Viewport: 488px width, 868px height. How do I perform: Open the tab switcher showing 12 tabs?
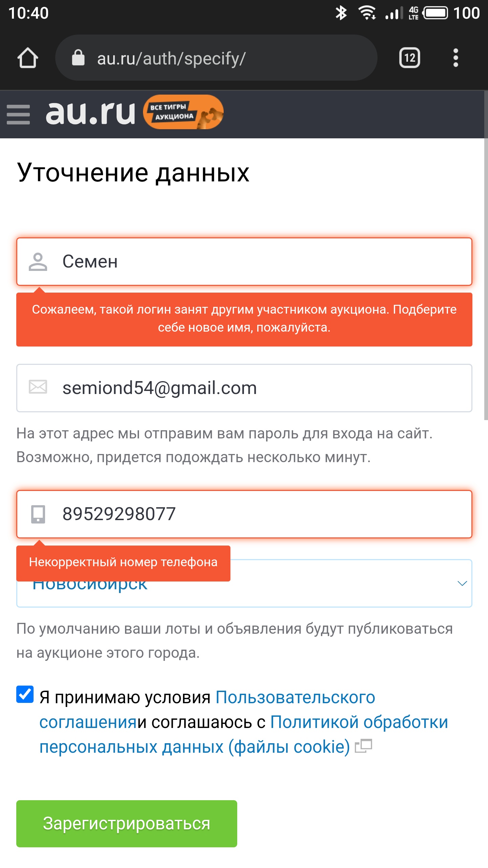(409, 58)
